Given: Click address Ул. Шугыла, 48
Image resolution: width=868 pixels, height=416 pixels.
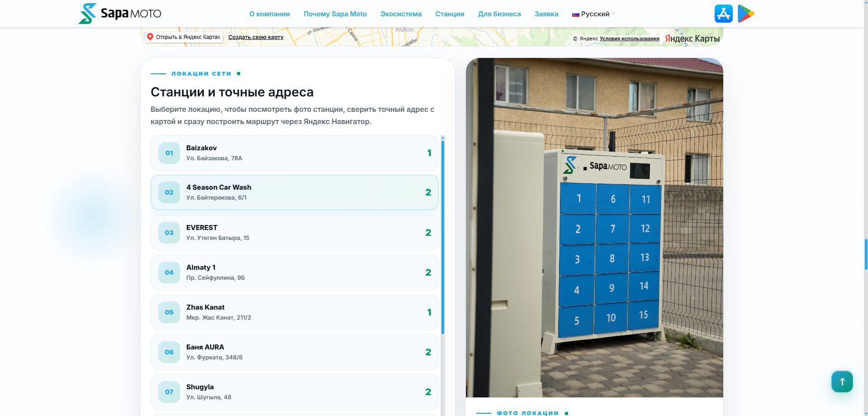Looking at the screenshot, I should coord(209,397).
